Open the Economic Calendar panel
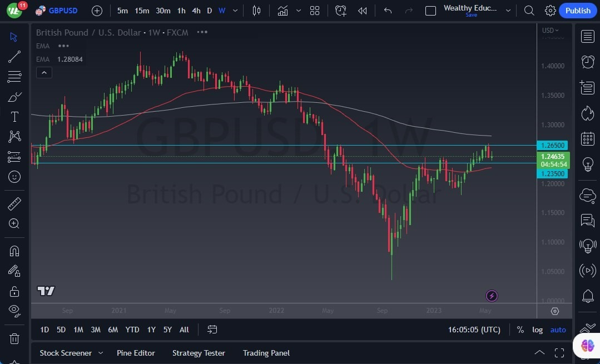 click(587, 138)
